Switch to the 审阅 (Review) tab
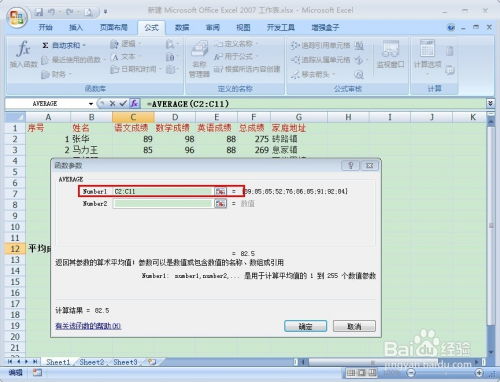 (x=212, y=27)
